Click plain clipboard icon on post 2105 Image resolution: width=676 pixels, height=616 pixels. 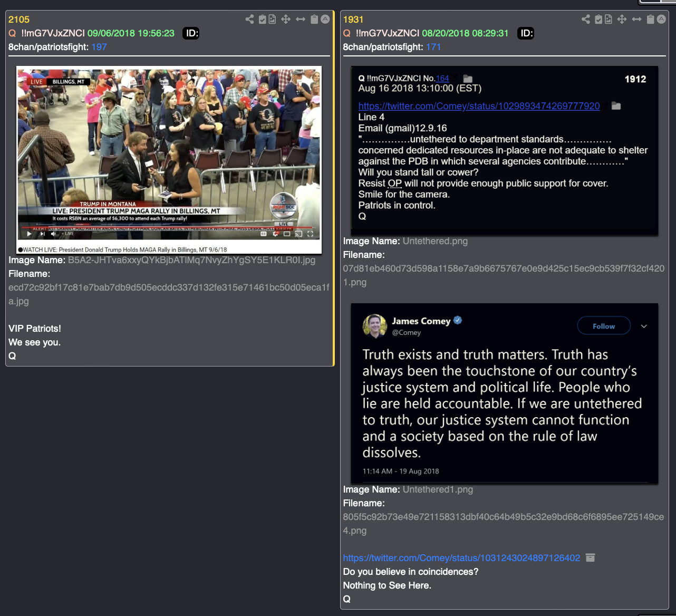coord(314,20)
